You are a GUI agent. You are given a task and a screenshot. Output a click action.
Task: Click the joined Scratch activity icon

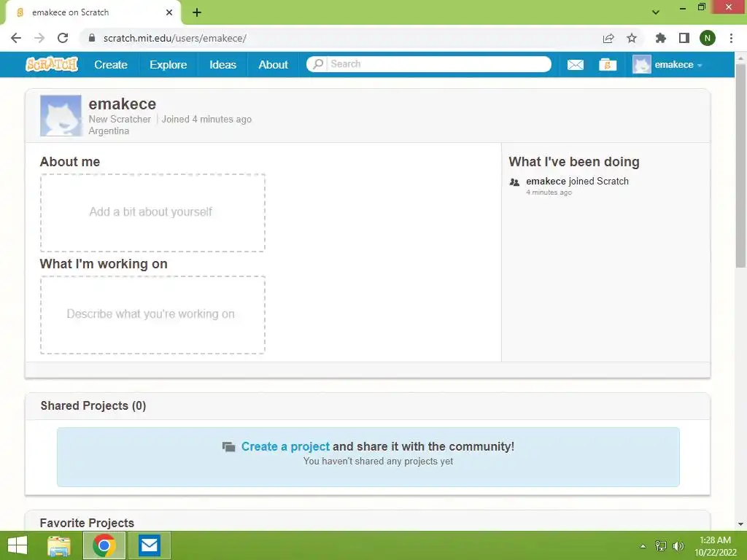coord(514,182)
